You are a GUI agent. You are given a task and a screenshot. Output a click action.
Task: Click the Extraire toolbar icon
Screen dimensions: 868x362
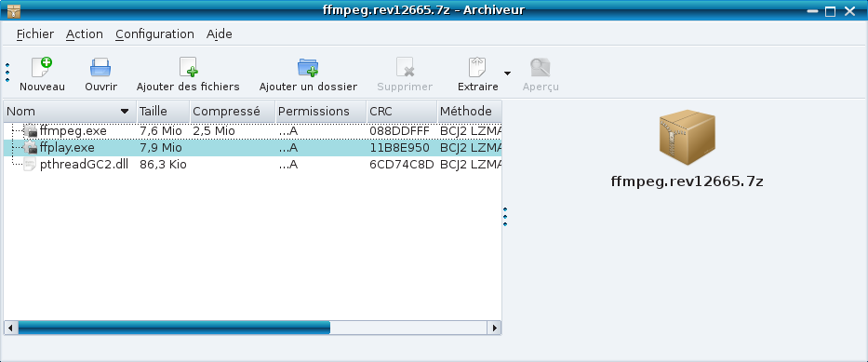point(477,68)
